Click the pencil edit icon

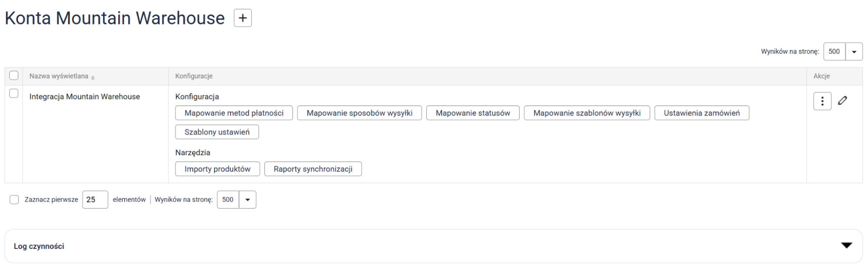coord(842,101)
